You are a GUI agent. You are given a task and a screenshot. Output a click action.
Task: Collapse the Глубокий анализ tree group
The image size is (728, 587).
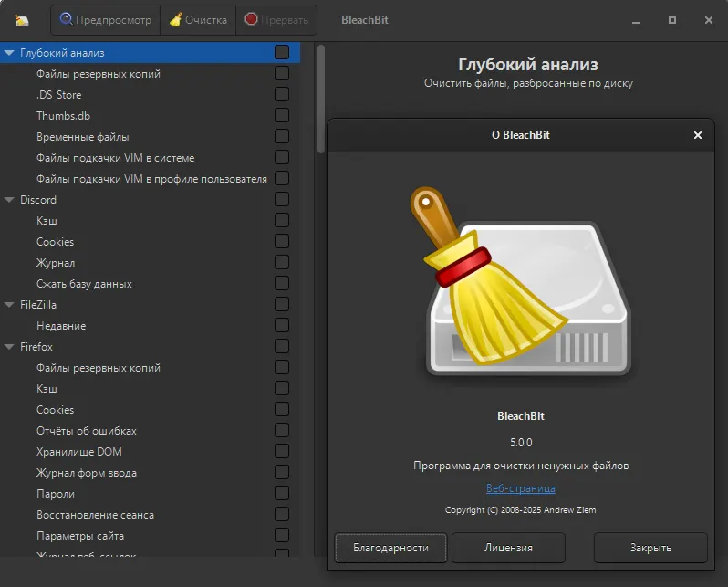[9, 53]
